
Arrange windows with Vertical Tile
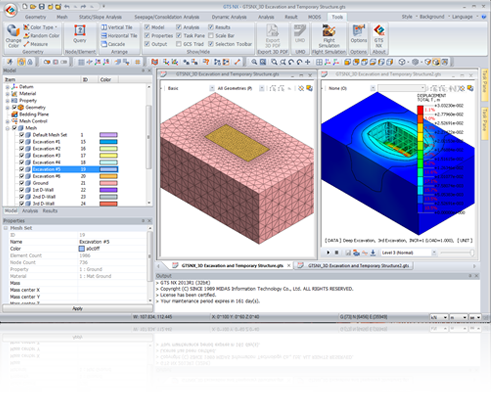coord(117,27)
